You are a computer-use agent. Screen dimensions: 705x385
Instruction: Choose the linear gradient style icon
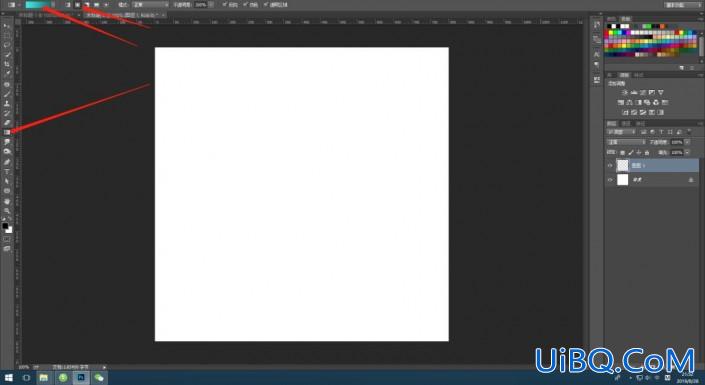(68, 4)
